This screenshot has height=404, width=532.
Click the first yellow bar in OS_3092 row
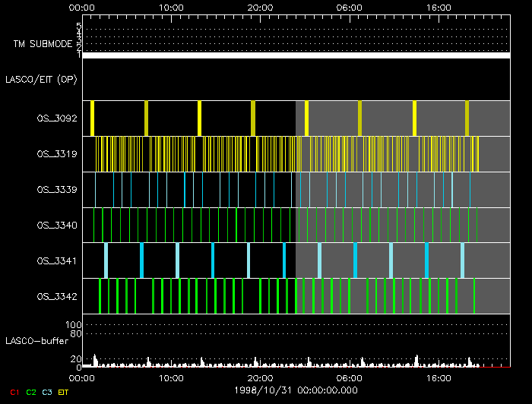tap(92, 118)
